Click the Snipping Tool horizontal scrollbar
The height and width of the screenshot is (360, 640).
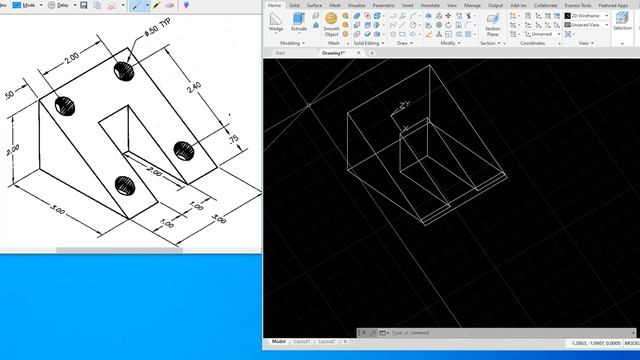click(119, 250)
